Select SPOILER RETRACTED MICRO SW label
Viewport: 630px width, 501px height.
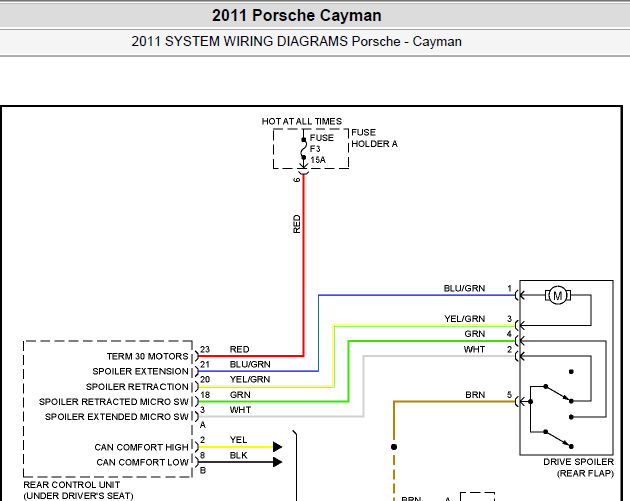[114, 402]
